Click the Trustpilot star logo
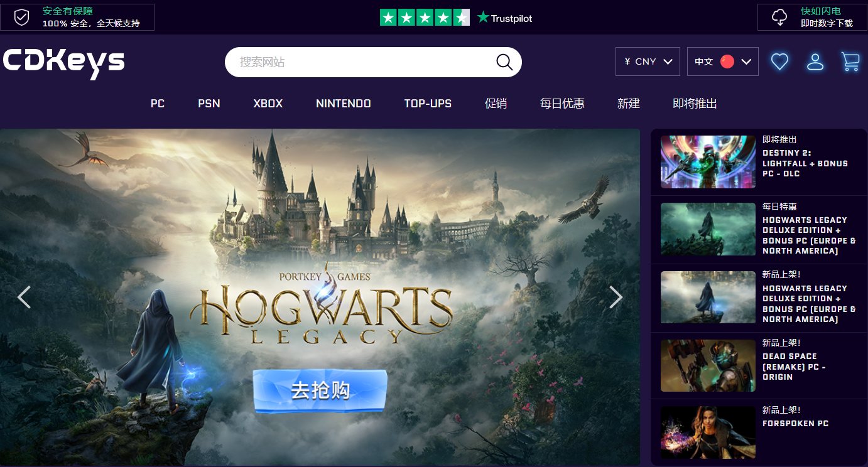 click(504, 18)
